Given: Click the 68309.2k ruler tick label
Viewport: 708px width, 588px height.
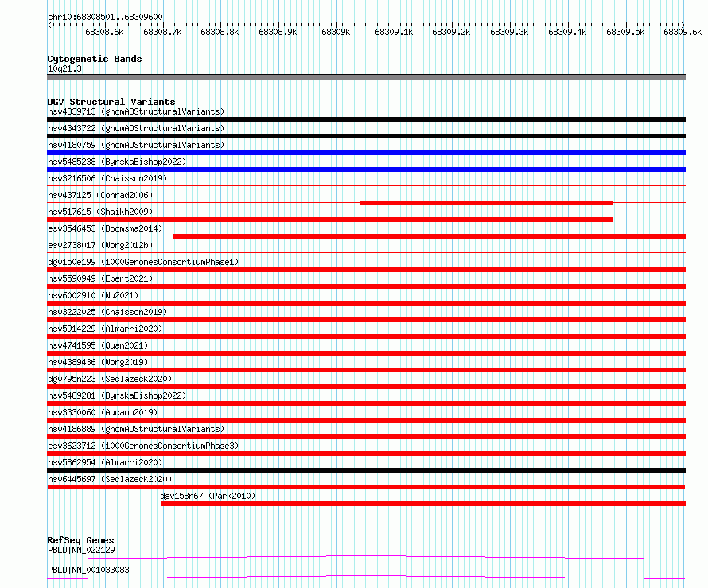Looking at the screenshot, I should [452, 32].
